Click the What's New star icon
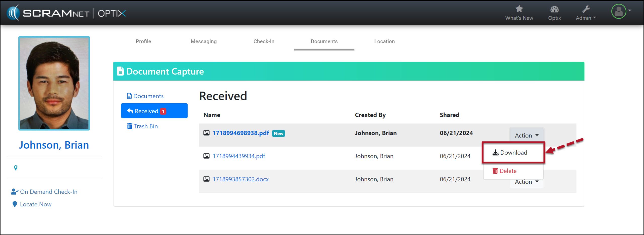Viewport: 644px width, 235px height. (x=519, y=9)
